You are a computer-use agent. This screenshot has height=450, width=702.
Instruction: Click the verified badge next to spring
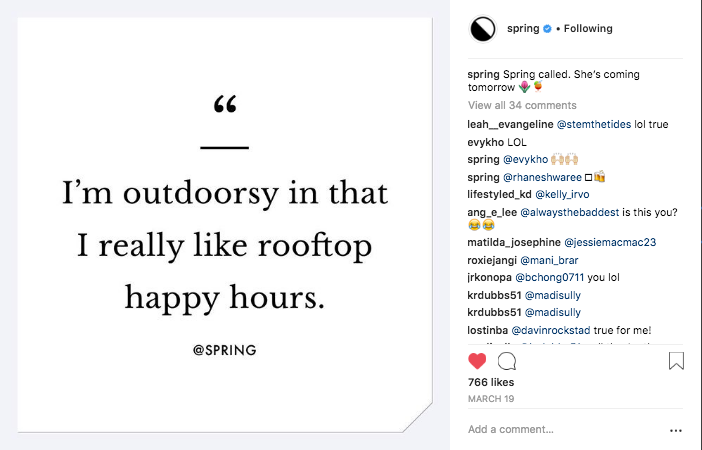click(547, 29)
